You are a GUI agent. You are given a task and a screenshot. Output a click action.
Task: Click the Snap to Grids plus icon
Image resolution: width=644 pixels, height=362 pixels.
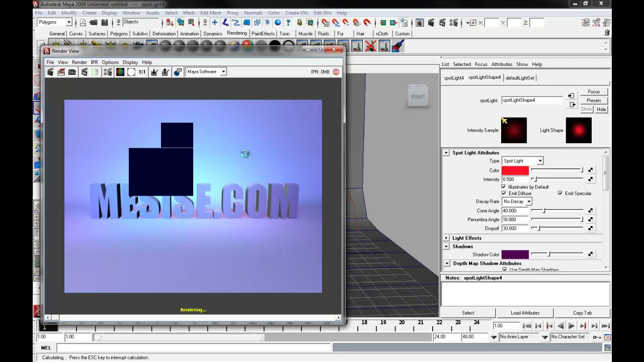click(x=214, y=23)
